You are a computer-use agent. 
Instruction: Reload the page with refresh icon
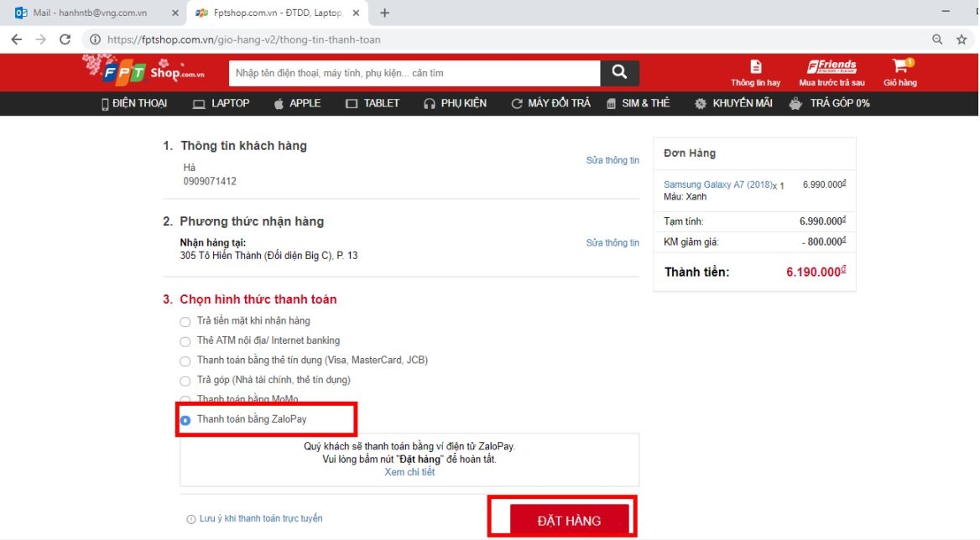[65, 39]
